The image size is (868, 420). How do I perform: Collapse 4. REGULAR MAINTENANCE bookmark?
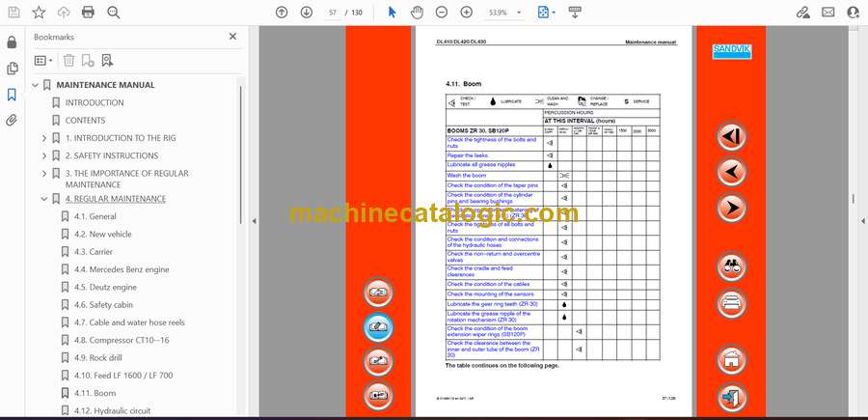[x=44, y=198]
